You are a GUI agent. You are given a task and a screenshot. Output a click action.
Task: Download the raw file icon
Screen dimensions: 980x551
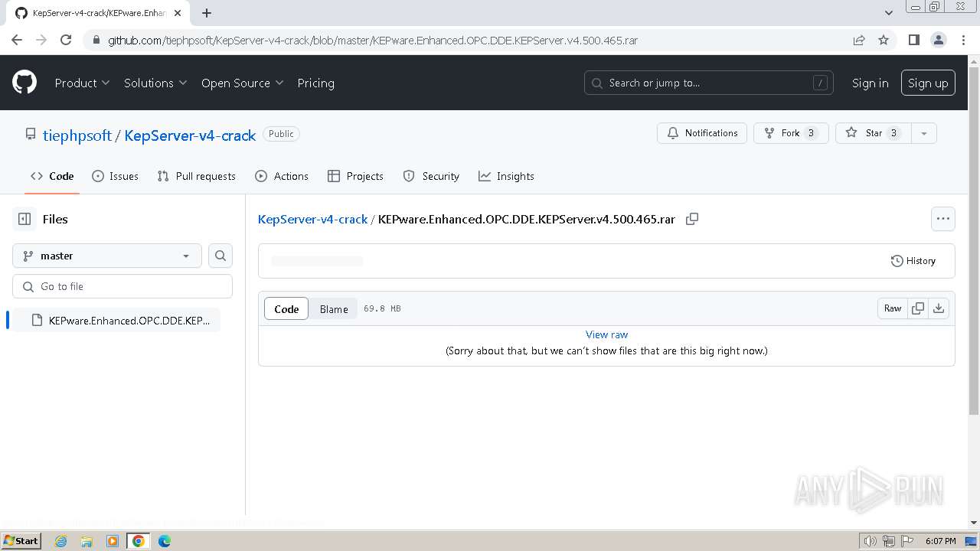939,308
